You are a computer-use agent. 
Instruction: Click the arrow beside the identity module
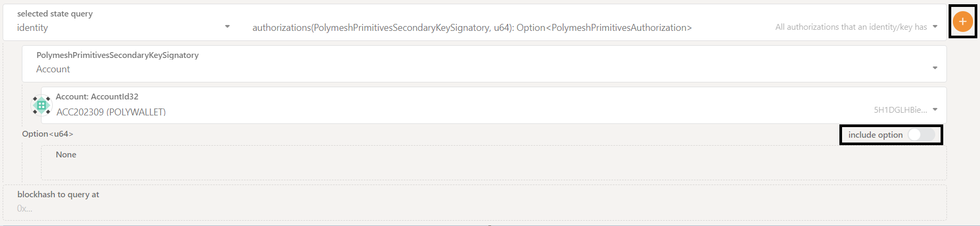click(227, 27)
